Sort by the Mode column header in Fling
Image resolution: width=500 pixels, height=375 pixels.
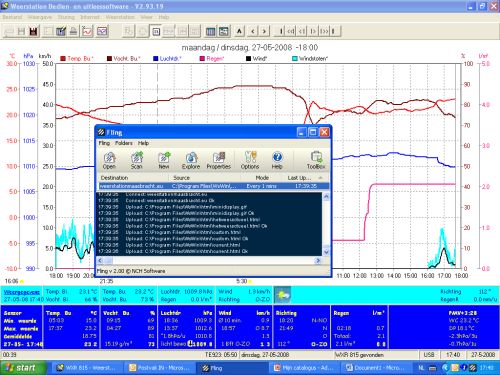click(262, 178)
